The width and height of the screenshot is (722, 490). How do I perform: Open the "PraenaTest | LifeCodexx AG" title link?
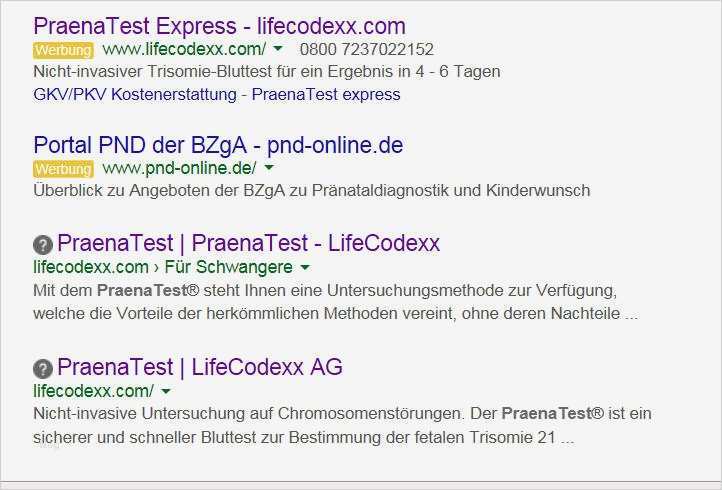[200, 367]
